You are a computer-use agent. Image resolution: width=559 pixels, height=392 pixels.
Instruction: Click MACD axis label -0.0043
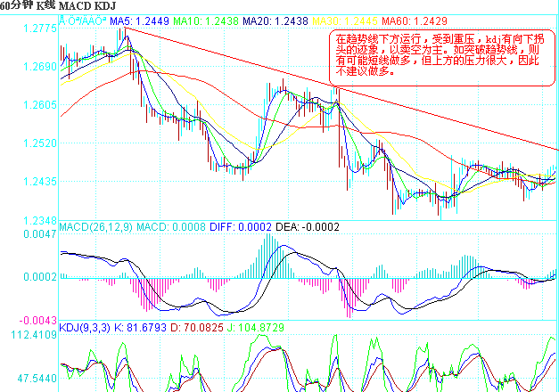37,321
